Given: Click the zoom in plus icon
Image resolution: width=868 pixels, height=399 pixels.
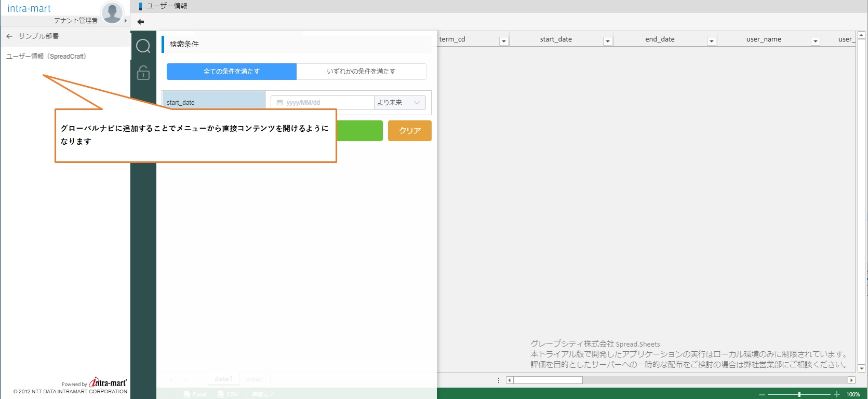Looking at the screenshot, I should (836, 394).
